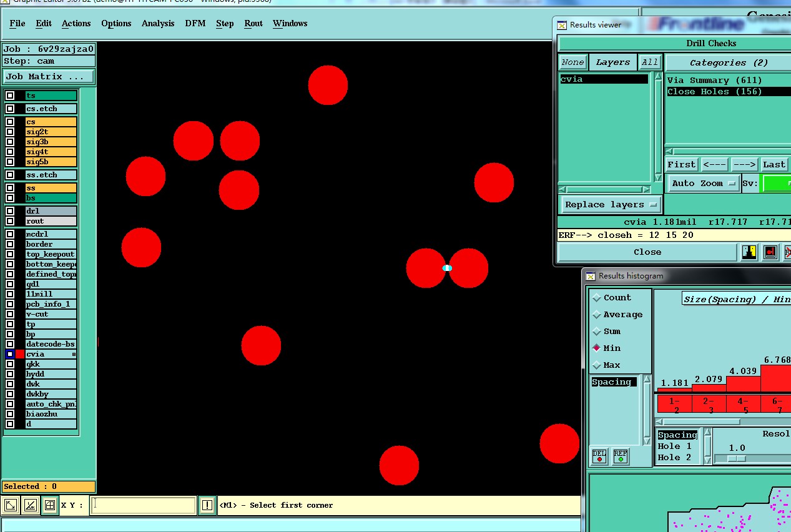Screen dimensions: 791x532
Task: Click the previous result arrow button
Action: pos(714,165)
